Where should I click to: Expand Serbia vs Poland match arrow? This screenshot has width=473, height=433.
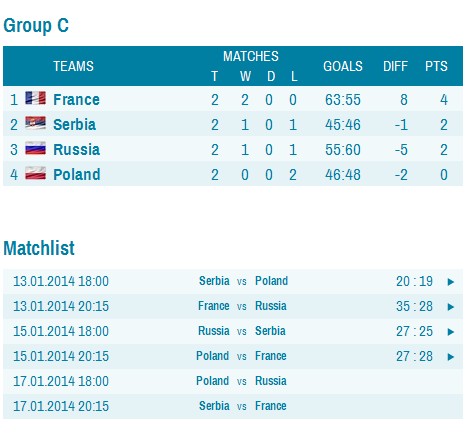[x=451, y=282]
